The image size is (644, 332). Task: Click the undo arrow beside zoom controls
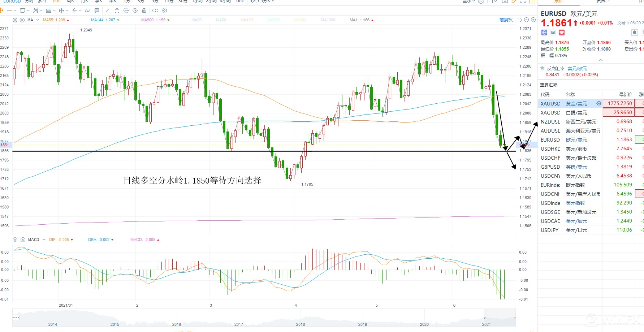tap(519, 20)
